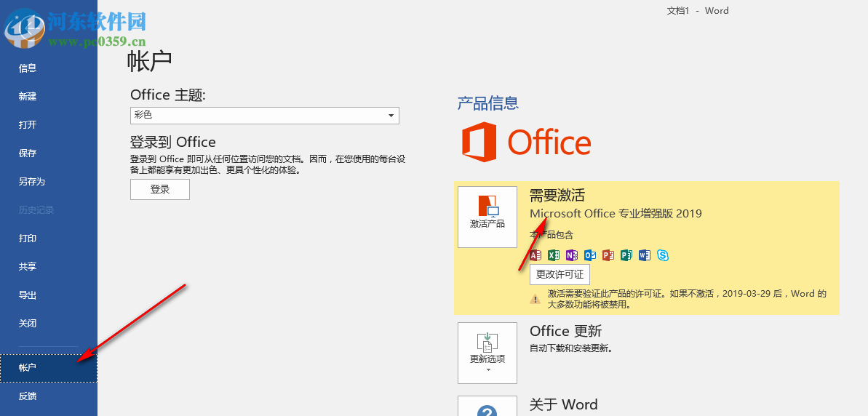Click the yellow warning triangle icon
This screenshot has height=416, width=868.
click(535, 300)
